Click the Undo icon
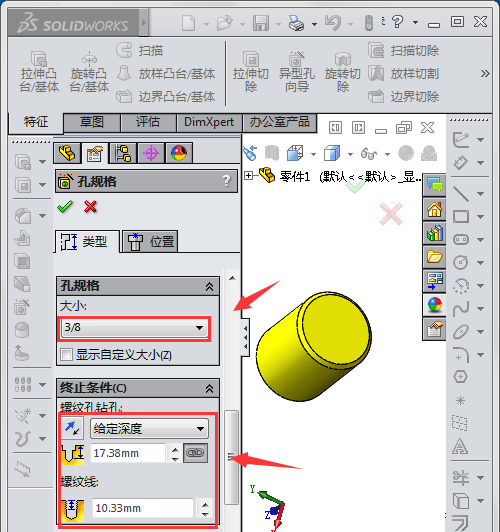500x532 pixels. point(333,23)
